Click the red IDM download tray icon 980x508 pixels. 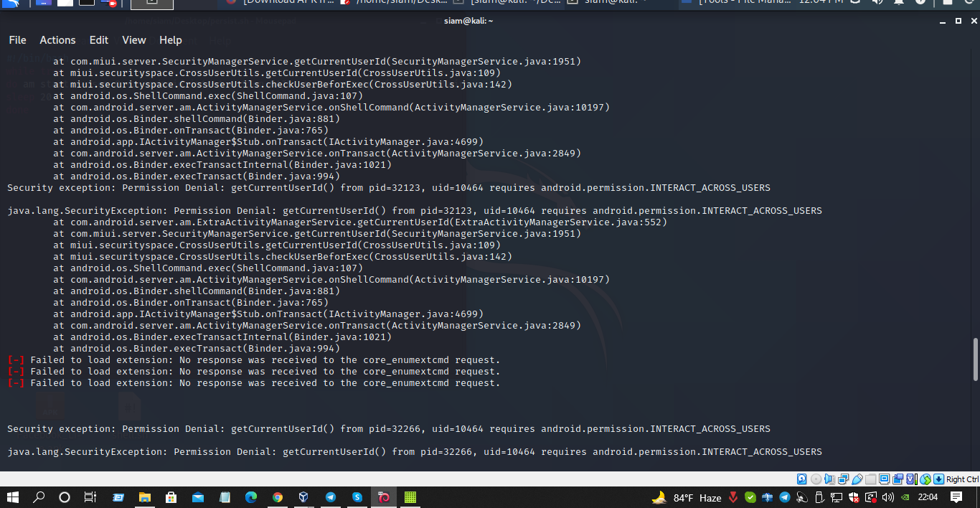pyautogui.click(x=732, y=498)
